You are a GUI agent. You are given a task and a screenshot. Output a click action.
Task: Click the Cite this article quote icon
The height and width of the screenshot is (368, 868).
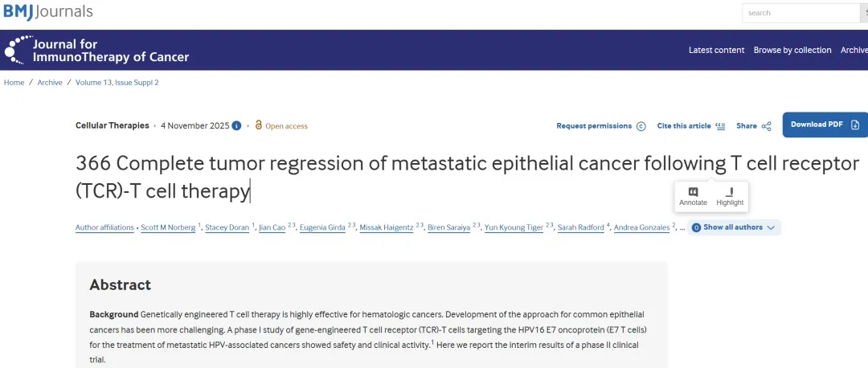tap(720, 126)
